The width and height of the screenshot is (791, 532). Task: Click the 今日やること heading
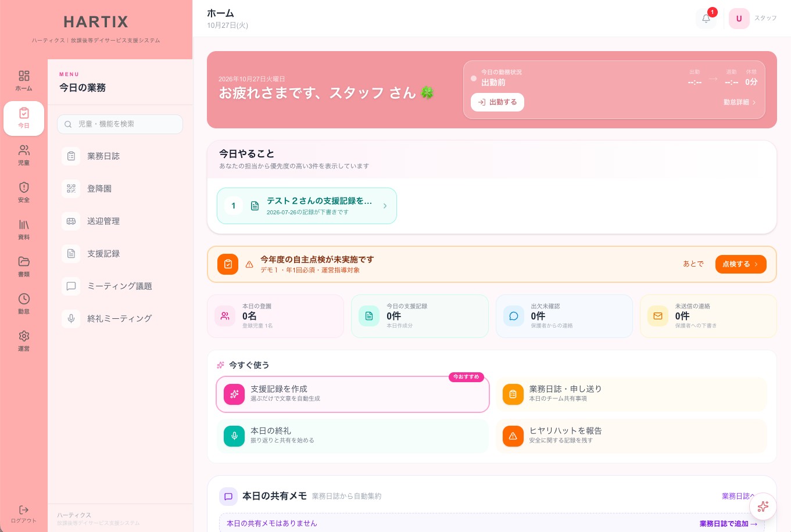point(246,154)
